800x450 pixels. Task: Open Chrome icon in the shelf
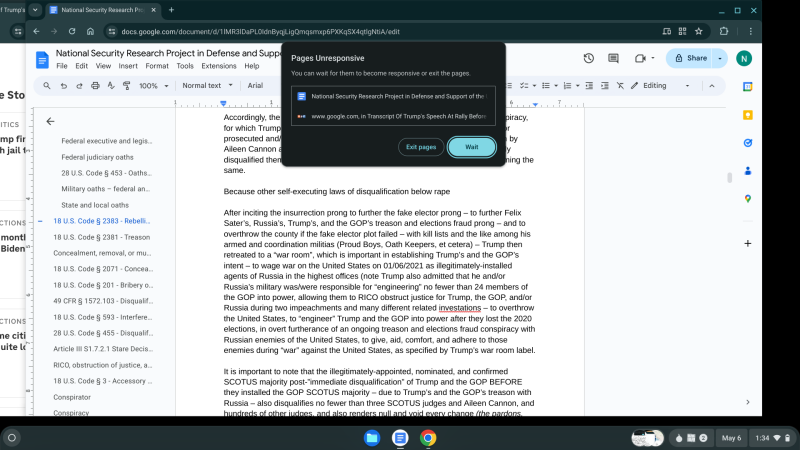coord(428,438)
